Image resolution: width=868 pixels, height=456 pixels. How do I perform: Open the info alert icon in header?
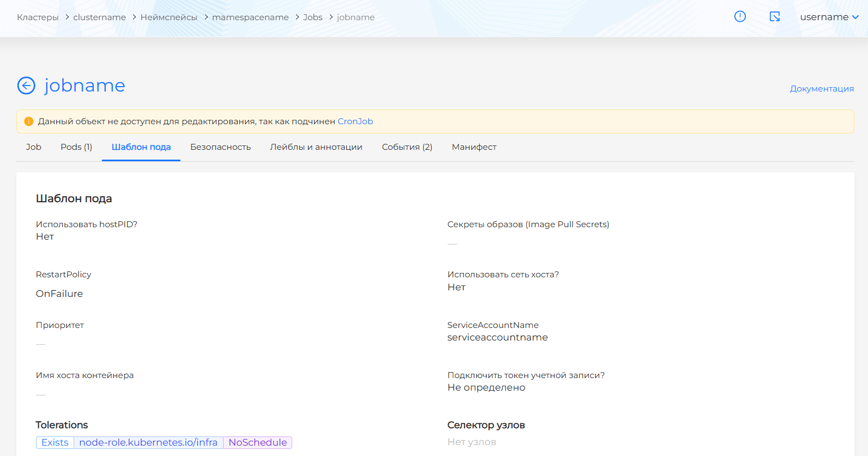740,17
